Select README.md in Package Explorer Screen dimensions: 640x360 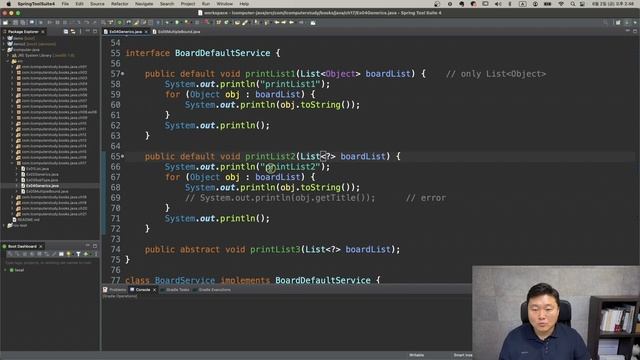28,220
